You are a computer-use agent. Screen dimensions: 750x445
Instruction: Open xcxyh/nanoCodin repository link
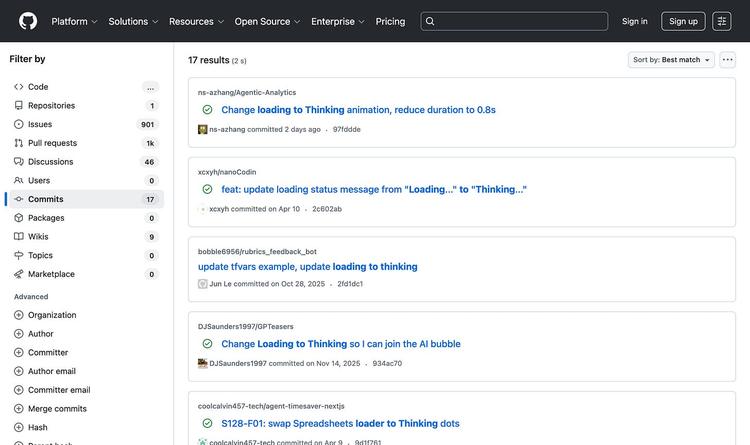pos(227,172)
